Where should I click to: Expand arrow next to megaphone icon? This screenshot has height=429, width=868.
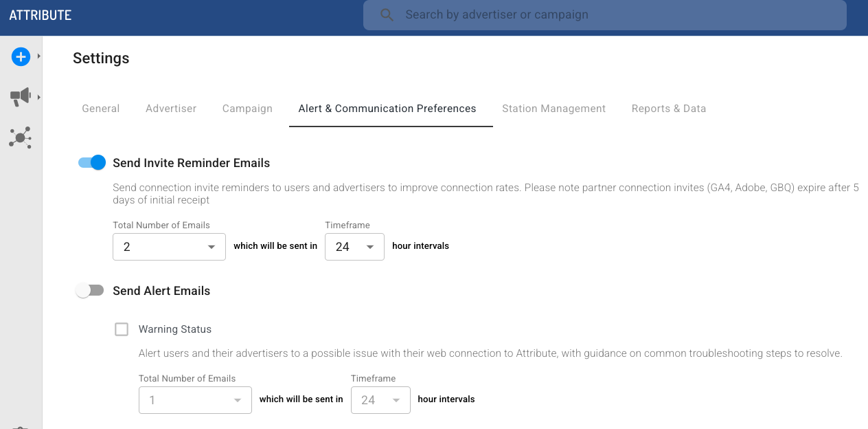(39, 98)
